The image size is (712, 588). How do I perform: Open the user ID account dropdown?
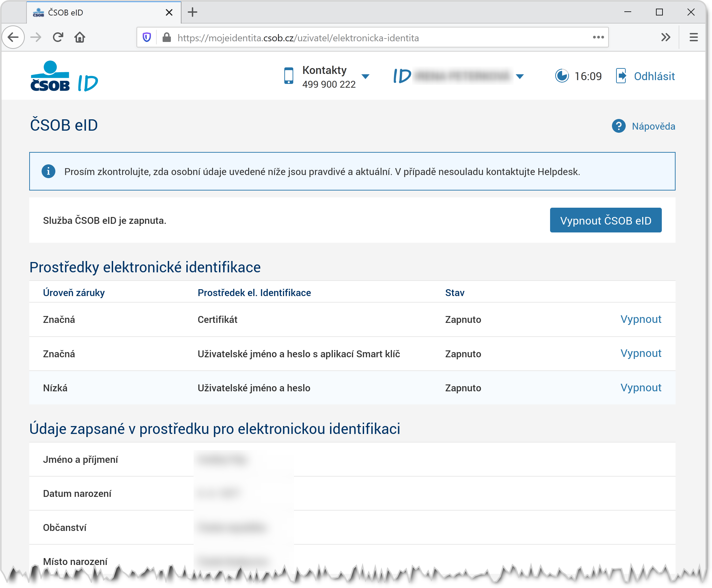click(x=520, y=76)
